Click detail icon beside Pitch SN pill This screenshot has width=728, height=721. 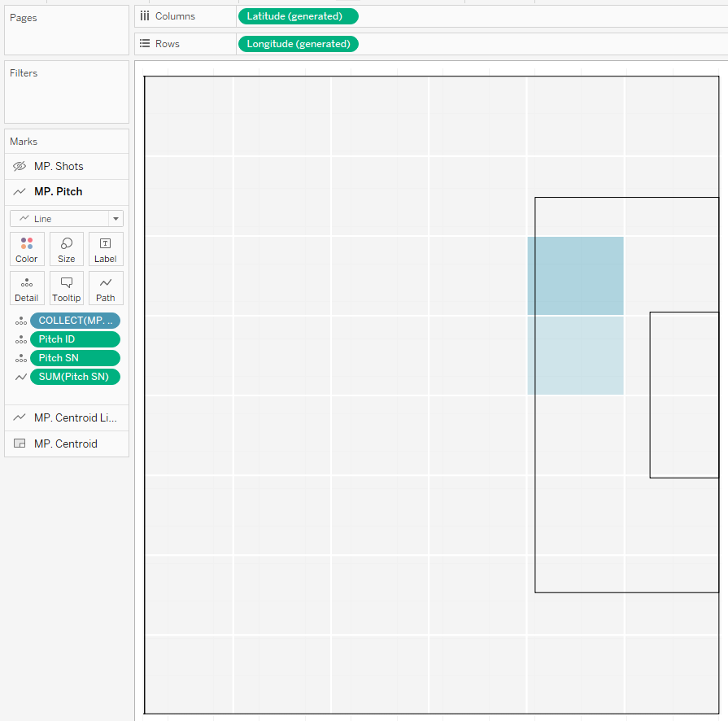(x=20, y=359)
